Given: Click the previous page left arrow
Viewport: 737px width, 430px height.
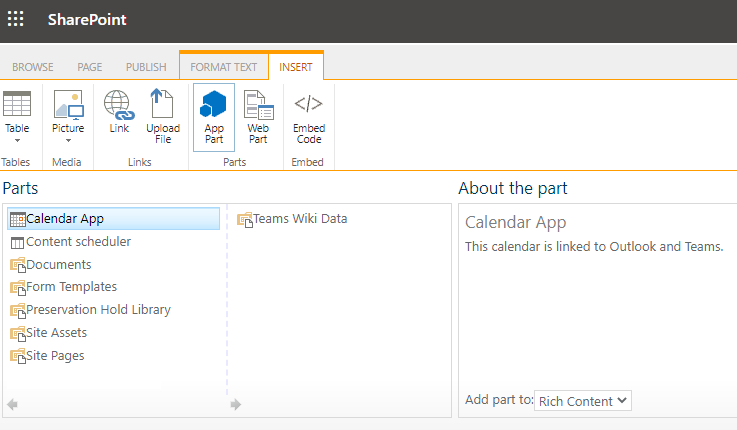Looking at the screenshot, I should click(13, 405).
